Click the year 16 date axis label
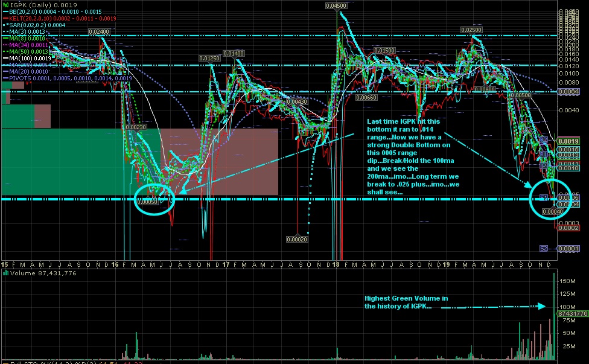 click(x=115, y=264)
